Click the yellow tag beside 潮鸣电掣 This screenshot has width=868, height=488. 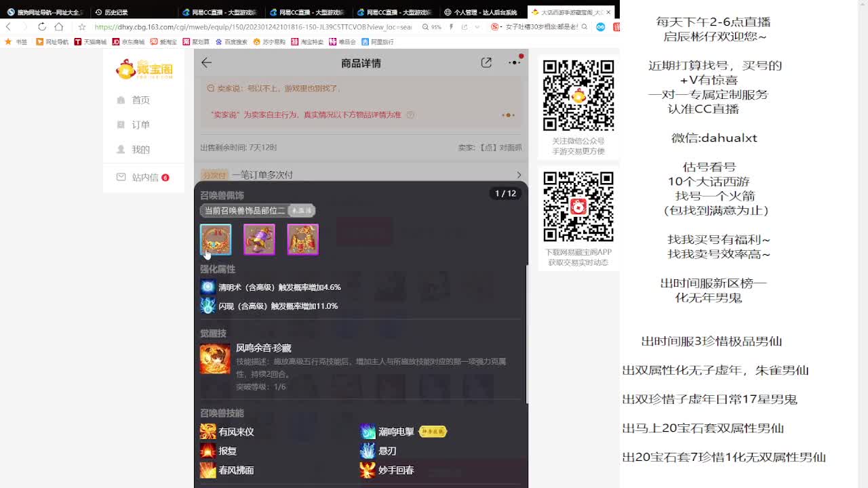433,431
